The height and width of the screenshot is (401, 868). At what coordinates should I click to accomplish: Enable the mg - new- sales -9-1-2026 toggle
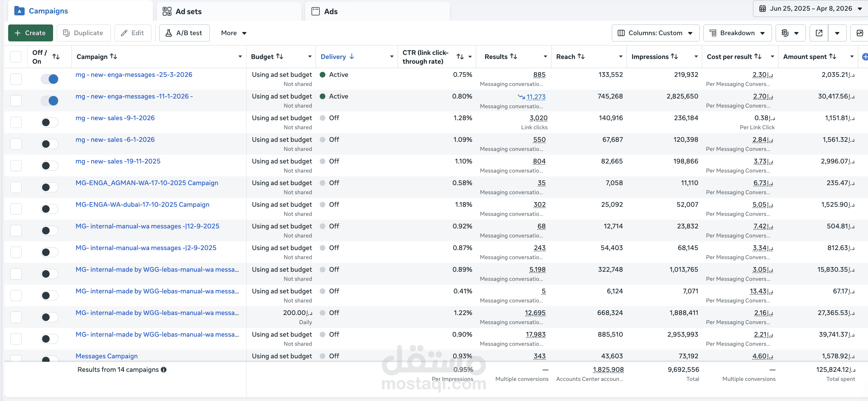pyautogui.click(x=50, y=122)
